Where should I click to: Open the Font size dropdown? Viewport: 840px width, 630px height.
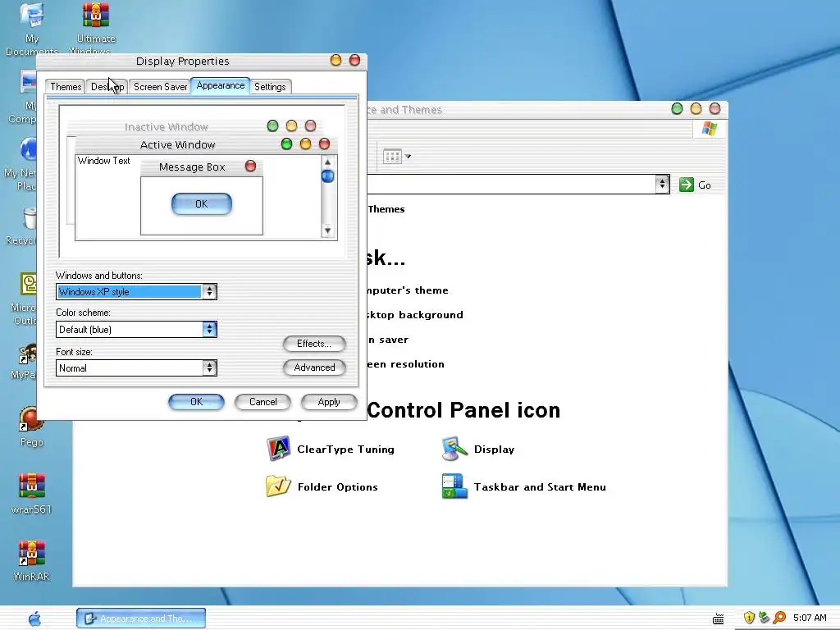209,367
